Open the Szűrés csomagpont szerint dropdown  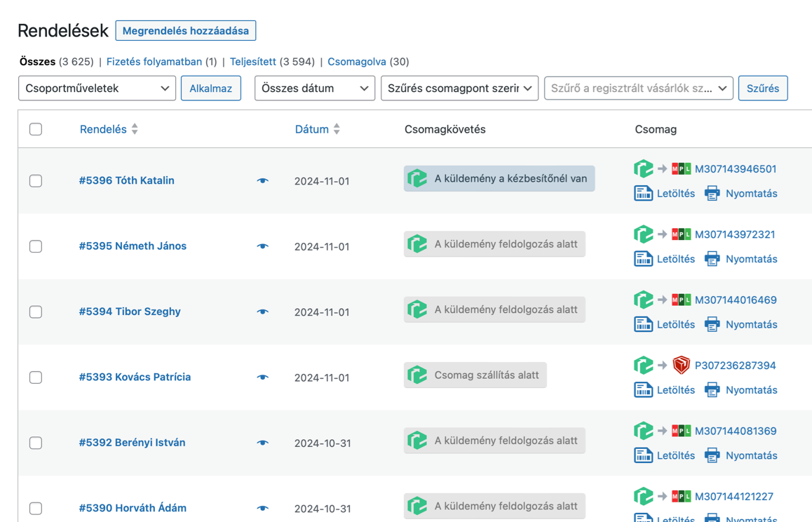point(459,88)
